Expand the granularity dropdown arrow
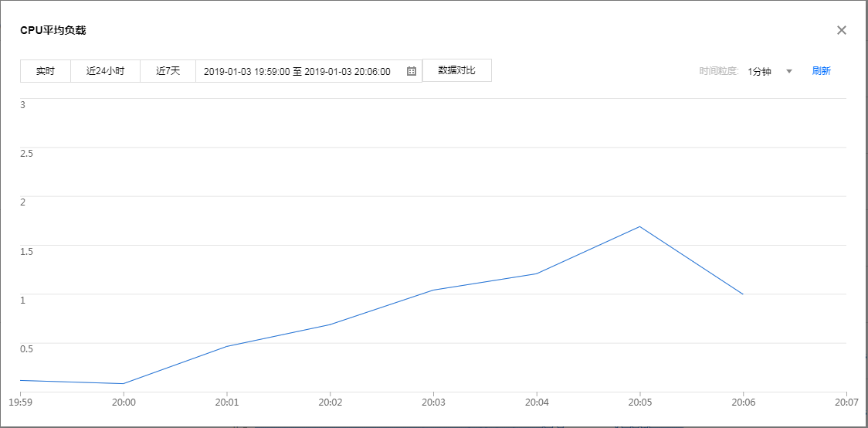Viewport: 868px width, 428px height. tap(788, 71)
